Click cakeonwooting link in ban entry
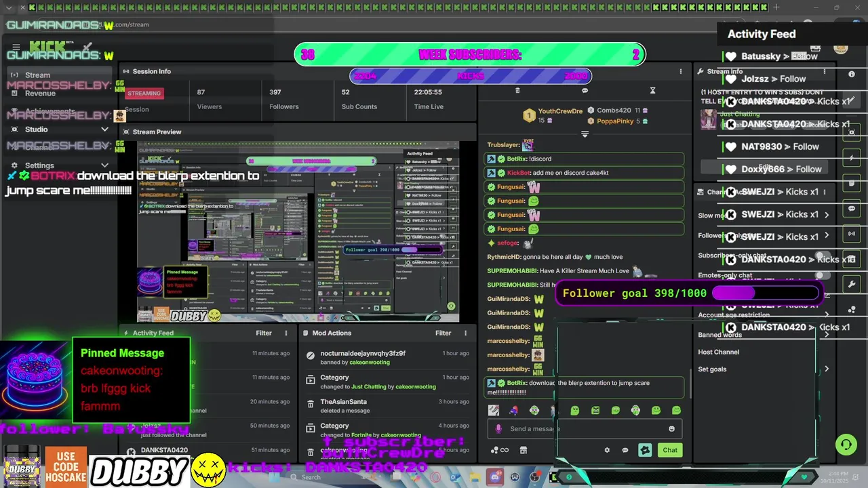Image resolution: width=868 pixels, height=488 pixels. coord(370,362)
